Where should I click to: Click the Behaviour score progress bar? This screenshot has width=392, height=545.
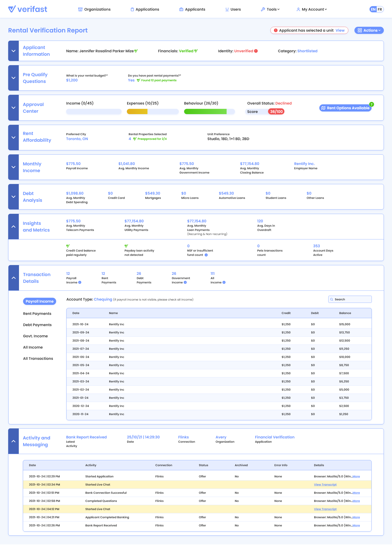(x=209, y=111)
